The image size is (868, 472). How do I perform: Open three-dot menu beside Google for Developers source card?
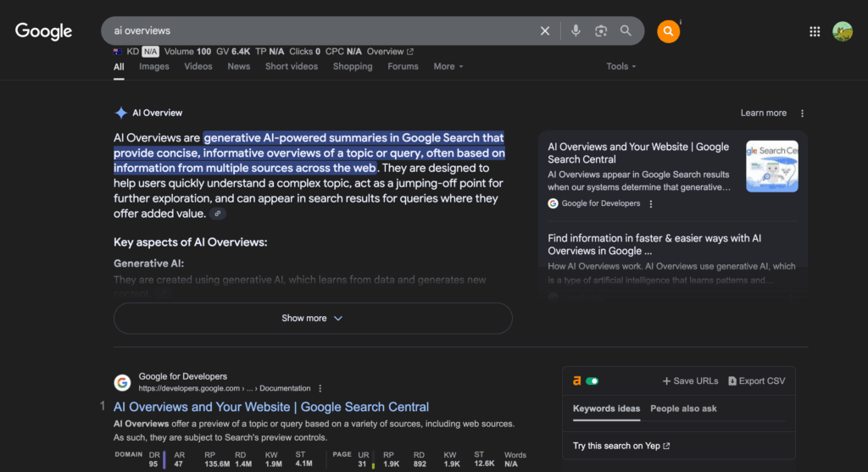651,203
